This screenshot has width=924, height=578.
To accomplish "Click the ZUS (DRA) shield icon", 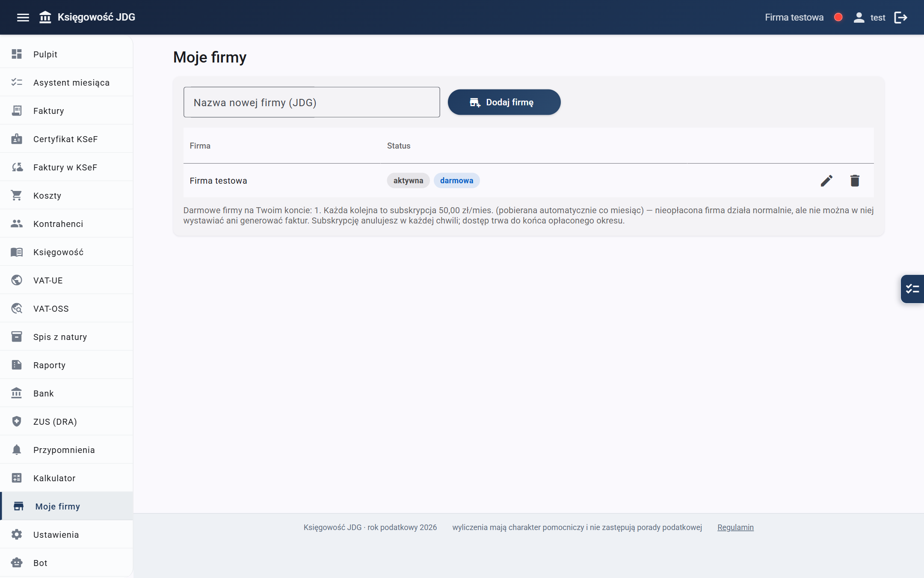I will pyautogui.click(x=17, y=421).
